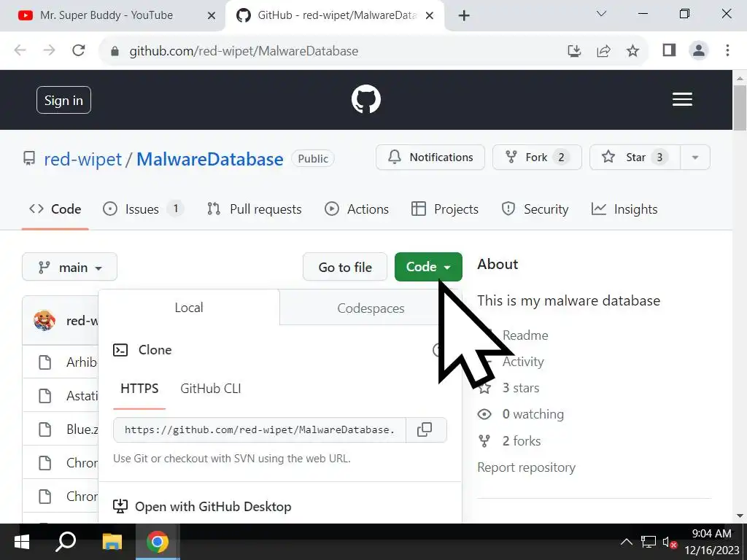Open the red-wipet owner link

pos(83,159)
